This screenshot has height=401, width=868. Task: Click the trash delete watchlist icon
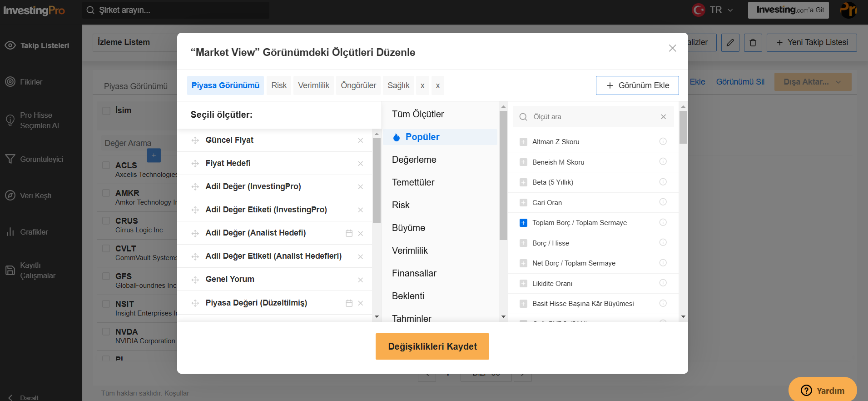753,43
